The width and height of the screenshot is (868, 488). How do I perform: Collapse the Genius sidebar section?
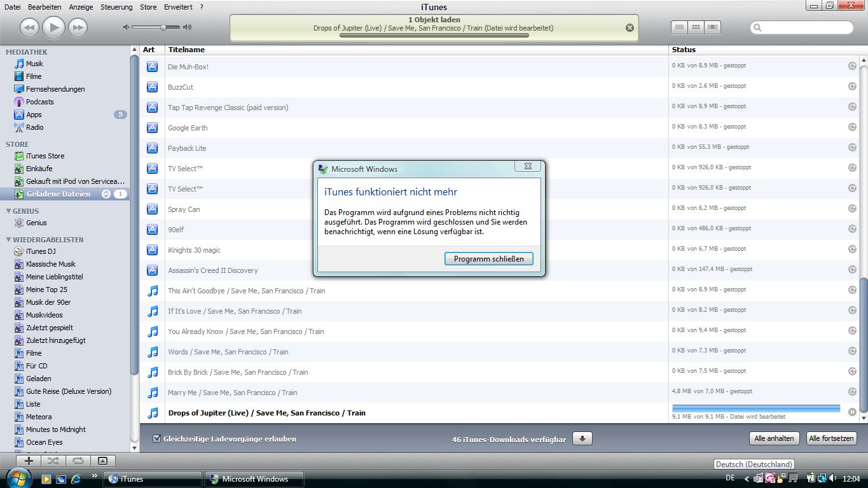point(8,211)
